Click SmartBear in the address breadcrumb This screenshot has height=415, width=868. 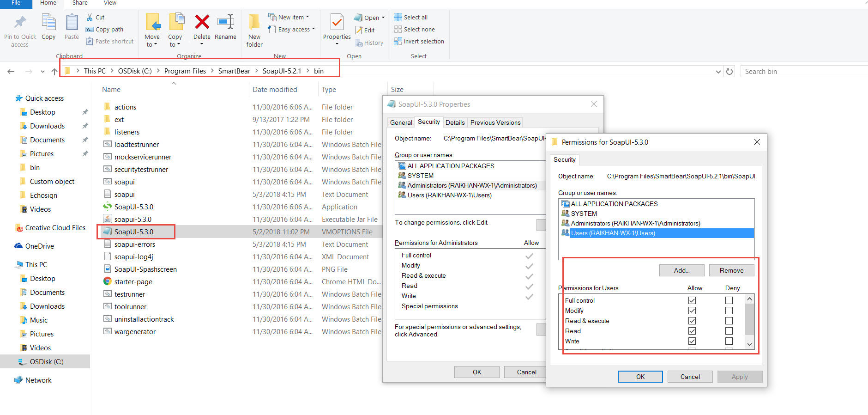(234, 71)
